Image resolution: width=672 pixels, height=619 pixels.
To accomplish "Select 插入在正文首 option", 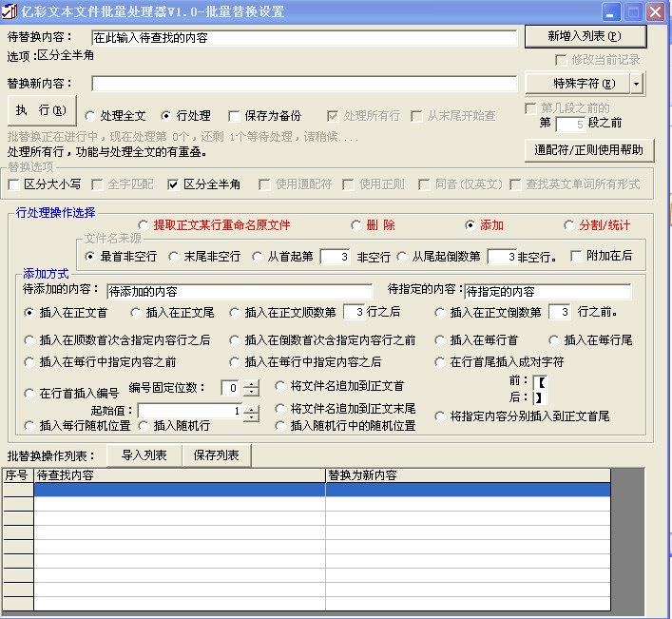I will pyautogui.click(x=66, y=313).
